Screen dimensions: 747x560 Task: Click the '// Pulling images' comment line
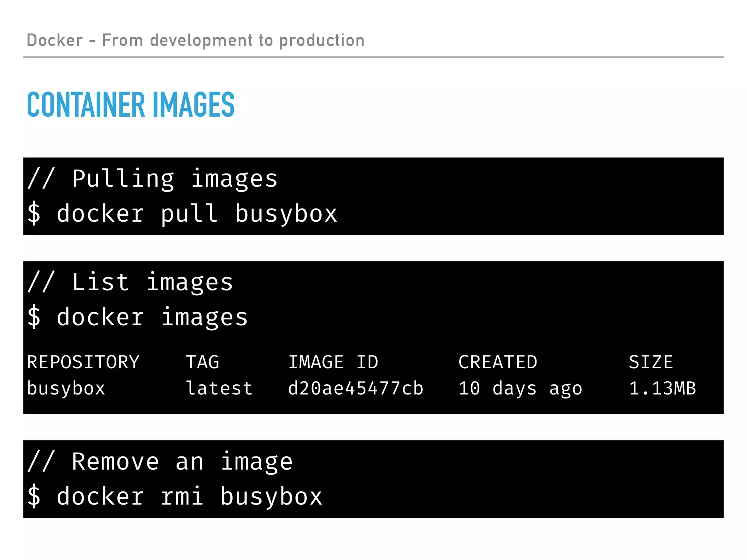(152, 179)
